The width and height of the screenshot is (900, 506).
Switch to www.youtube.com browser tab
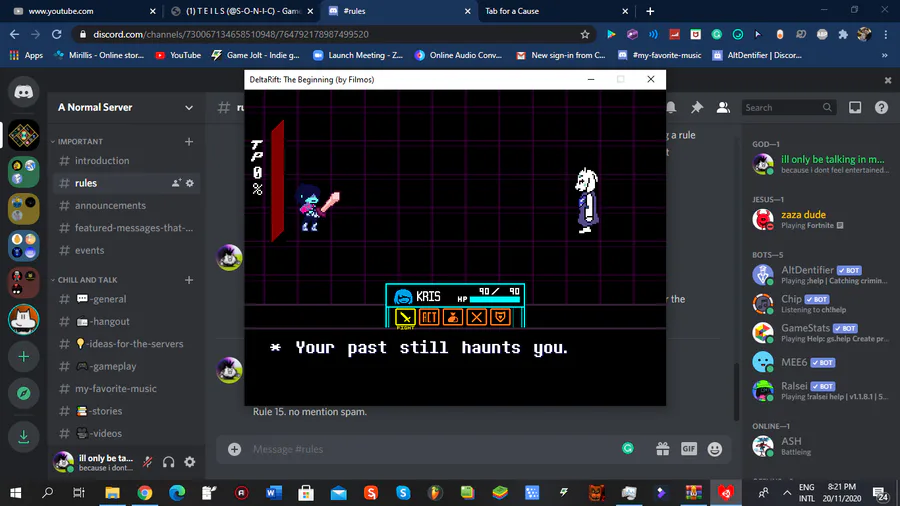(84, 11)
